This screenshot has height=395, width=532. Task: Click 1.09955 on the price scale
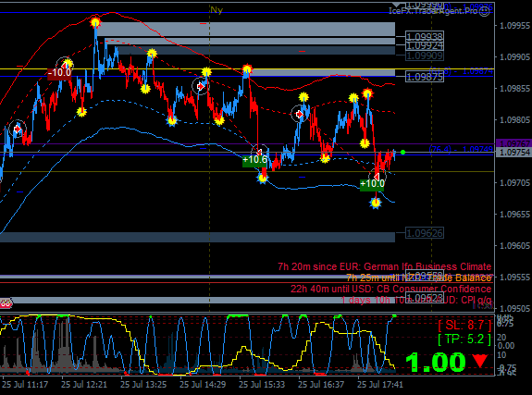pos(514,26)
